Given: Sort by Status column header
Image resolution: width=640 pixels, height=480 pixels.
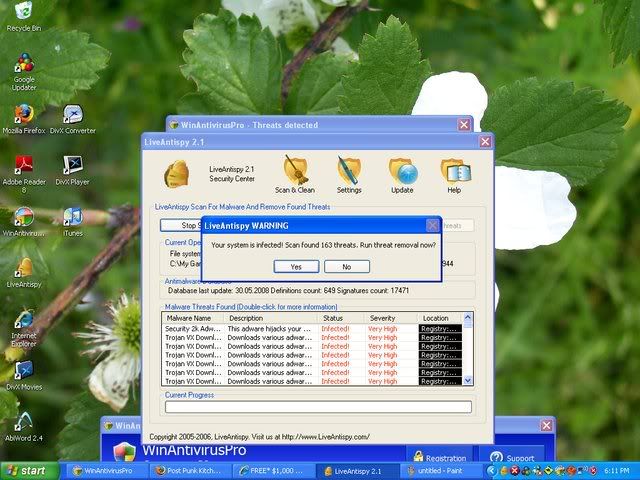Looking at the screenshot, I should coord(341,318).
